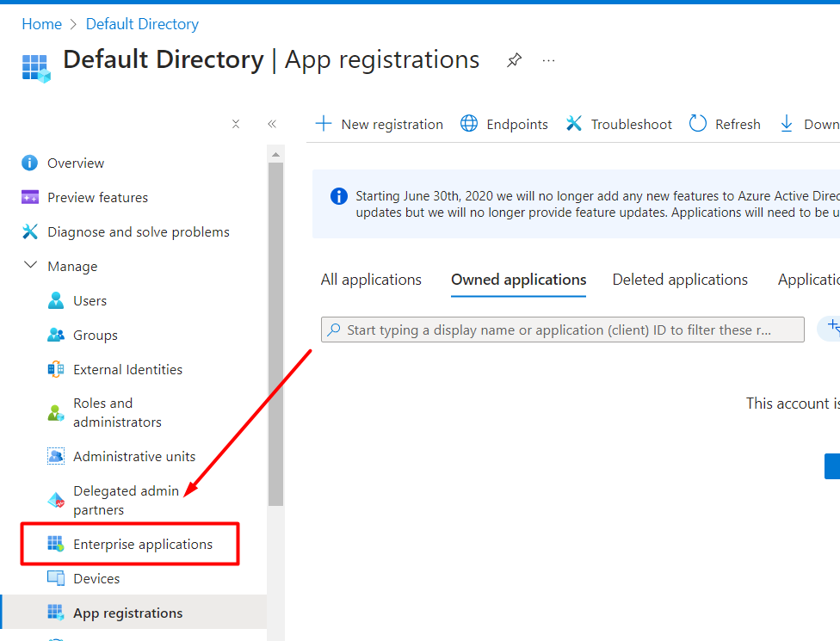Open Overview in the sidebar

(x=76, y=163)
